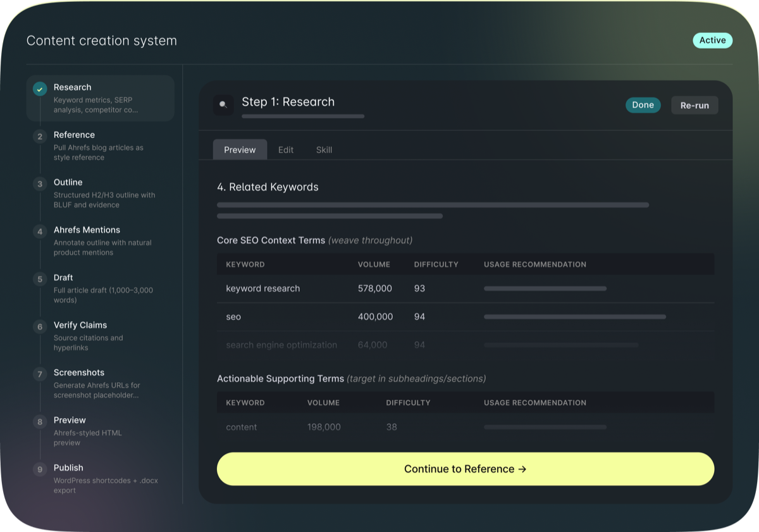Click the Done status badge
759x532 pixels.
(643, 105)
